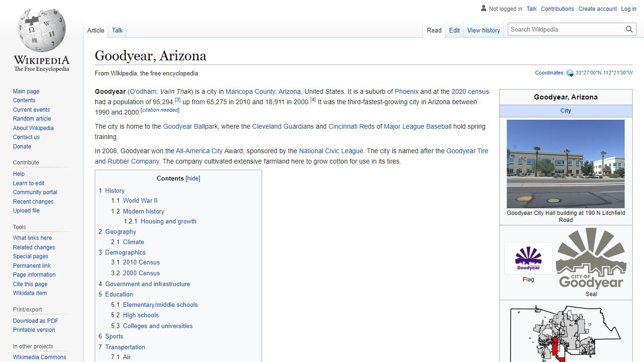Click the Donate sidebar link
The width and height of the screenshot is (644, 362).
22,147
